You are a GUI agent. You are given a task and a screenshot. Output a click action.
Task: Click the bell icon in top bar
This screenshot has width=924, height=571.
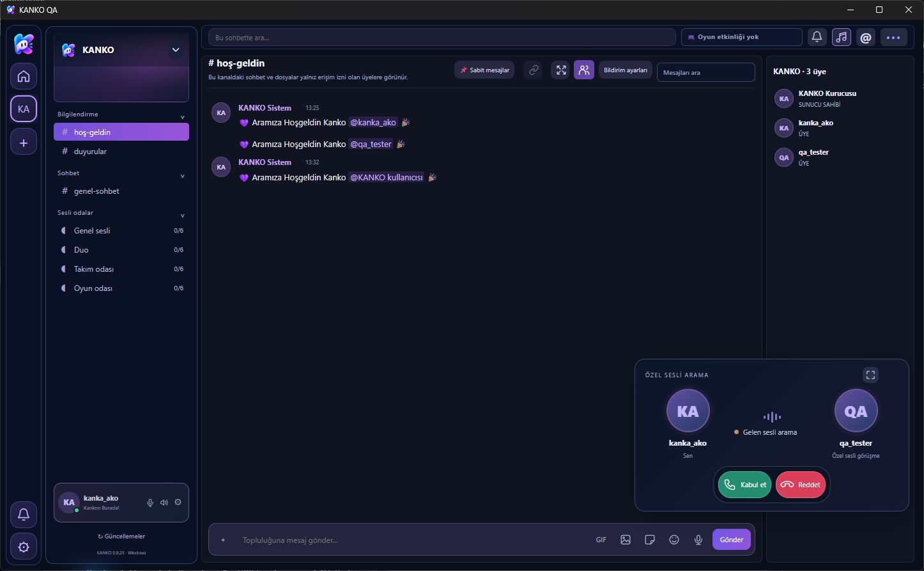pyautogui.click(x=817, y=37)
